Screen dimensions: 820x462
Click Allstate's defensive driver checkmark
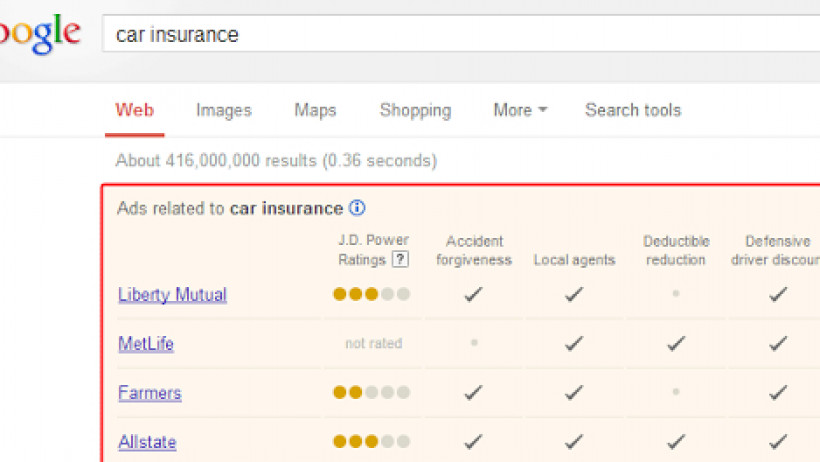click(x=778, y=442)
